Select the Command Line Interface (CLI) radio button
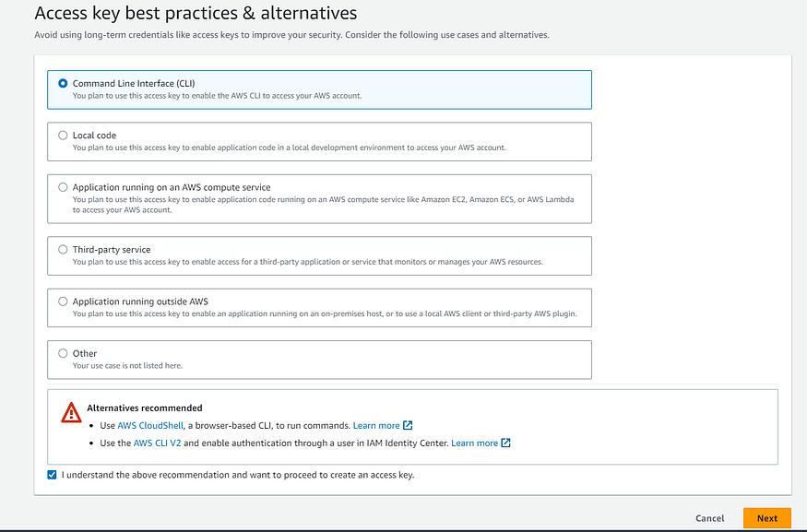Image resolution: width=807 pixels, height=532 pixels. tap(63, 83)
